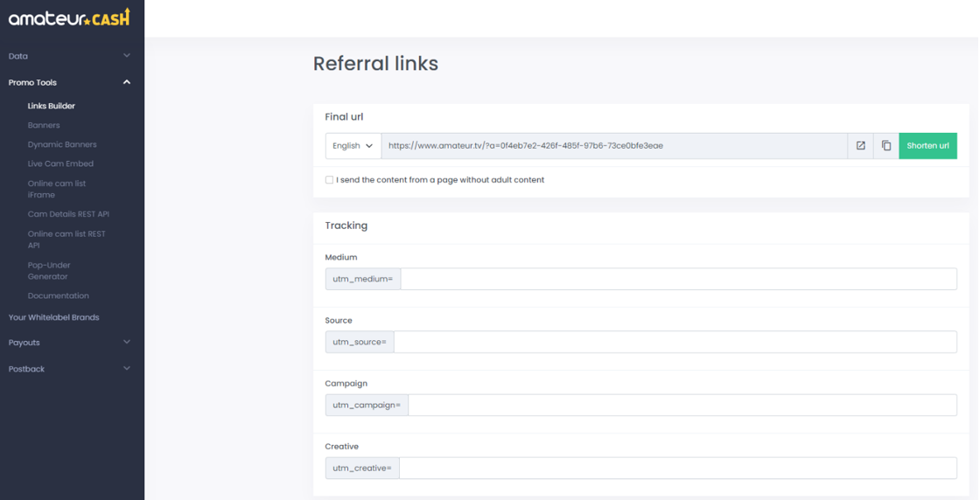
Task: Copy the final url with the clipboard icon
Action: 886,145
